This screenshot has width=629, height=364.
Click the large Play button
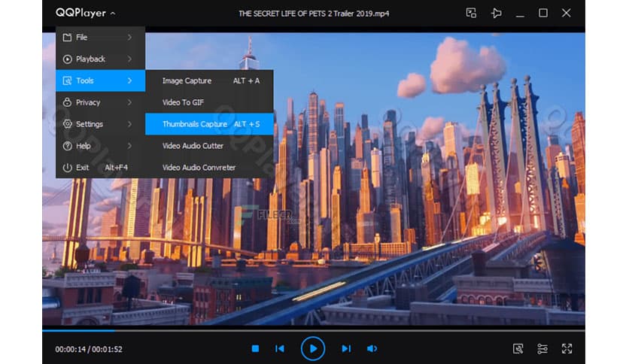pyautogui.click(x=313, y=348)
